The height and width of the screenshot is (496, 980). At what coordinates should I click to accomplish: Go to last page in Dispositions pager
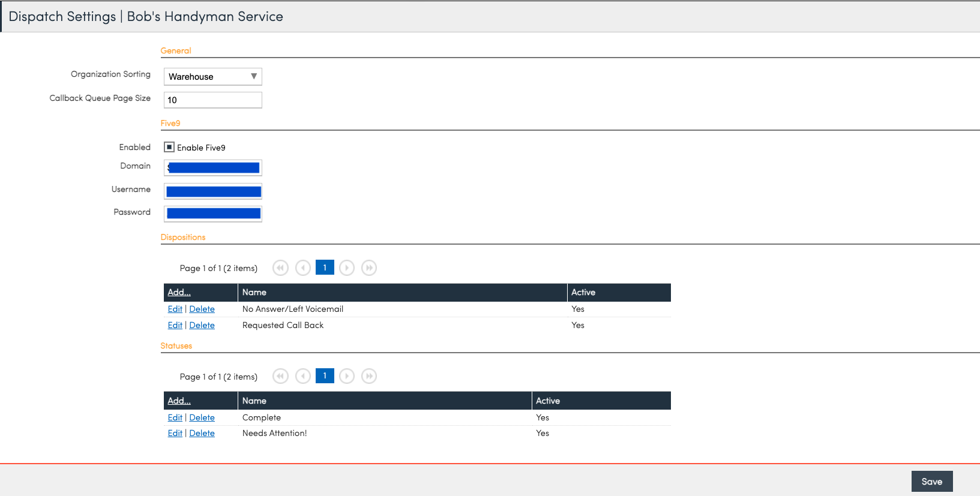pyautogui.click(x=369, y=268)
